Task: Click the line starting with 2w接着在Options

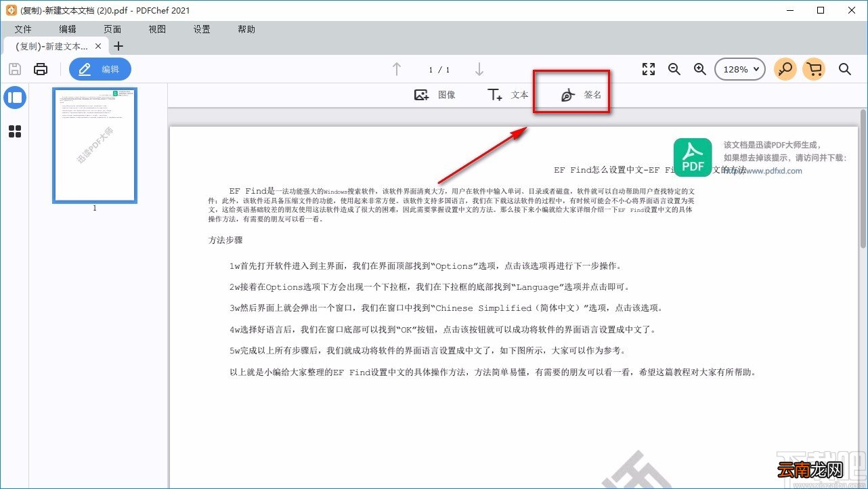Action: coord(431,287)
